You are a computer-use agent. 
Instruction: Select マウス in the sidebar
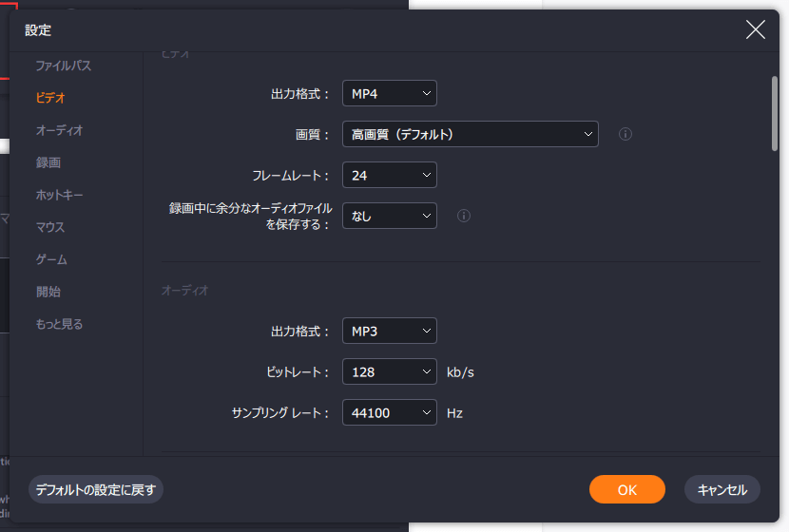(50, 227)
